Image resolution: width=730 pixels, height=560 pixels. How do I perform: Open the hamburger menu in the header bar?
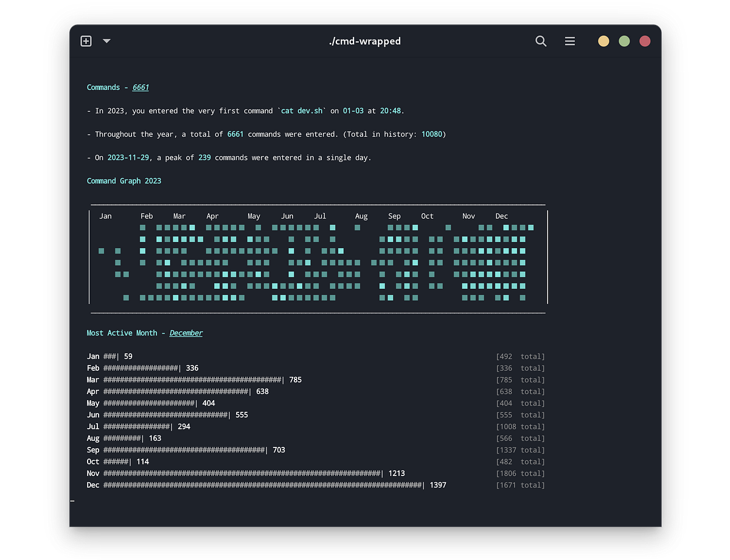(x=570, y=41)
